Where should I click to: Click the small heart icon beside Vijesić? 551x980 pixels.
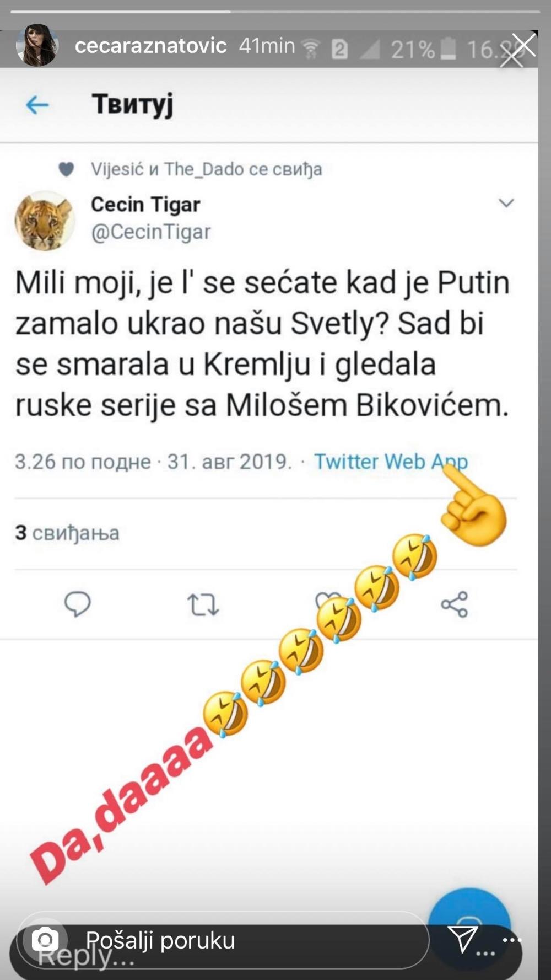point(66,169)
